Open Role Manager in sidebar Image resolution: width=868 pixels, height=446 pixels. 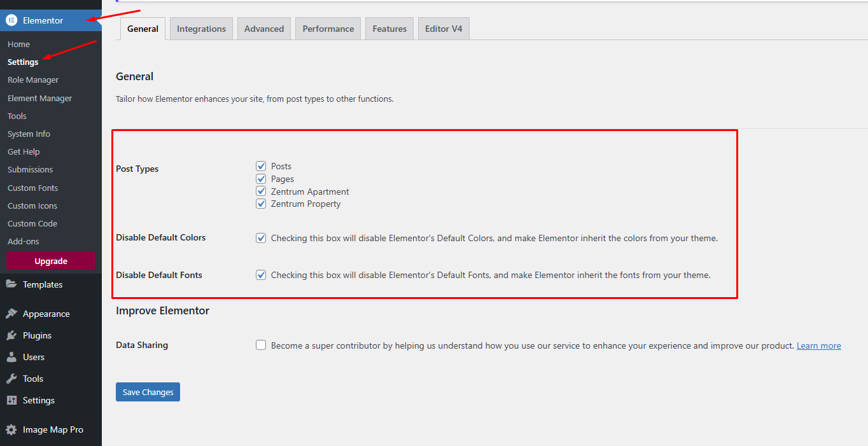(33, 80)
